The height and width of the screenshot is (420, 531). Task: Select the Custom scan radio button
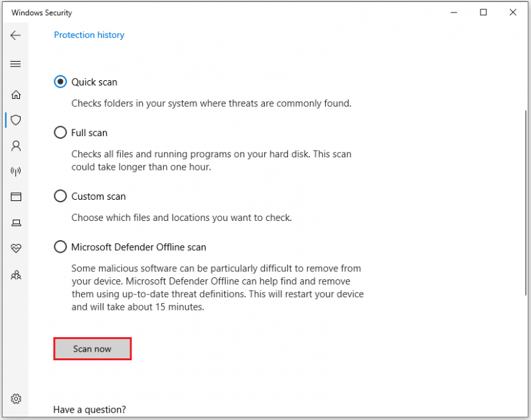point(60,196)
